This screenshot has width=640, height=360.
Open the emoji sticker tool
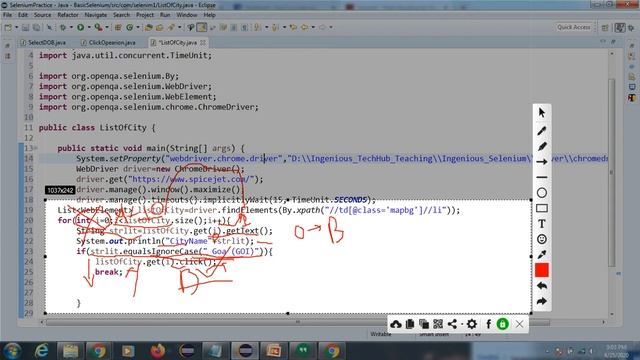(542, 239)
